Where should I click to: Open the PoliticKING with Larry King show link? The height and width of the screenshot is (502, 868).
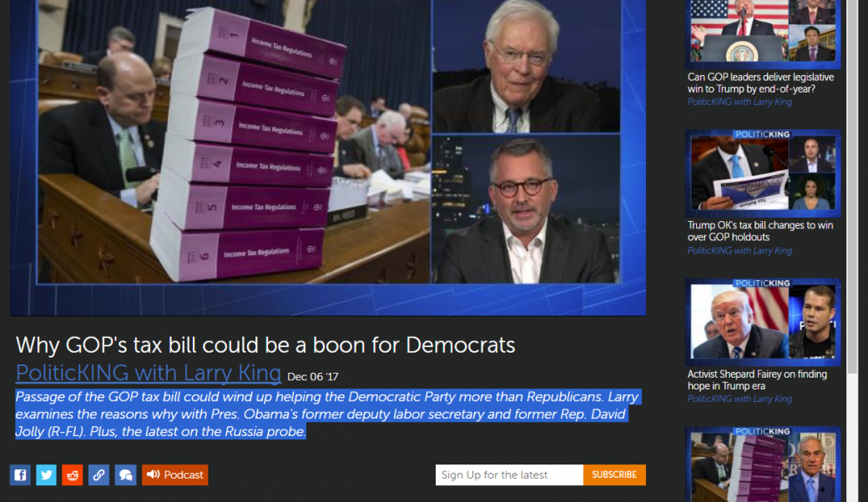click(149, 371)
